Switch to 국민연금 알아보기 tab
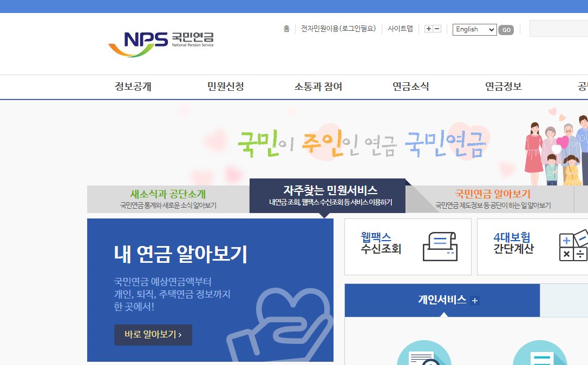 (493, 199)
